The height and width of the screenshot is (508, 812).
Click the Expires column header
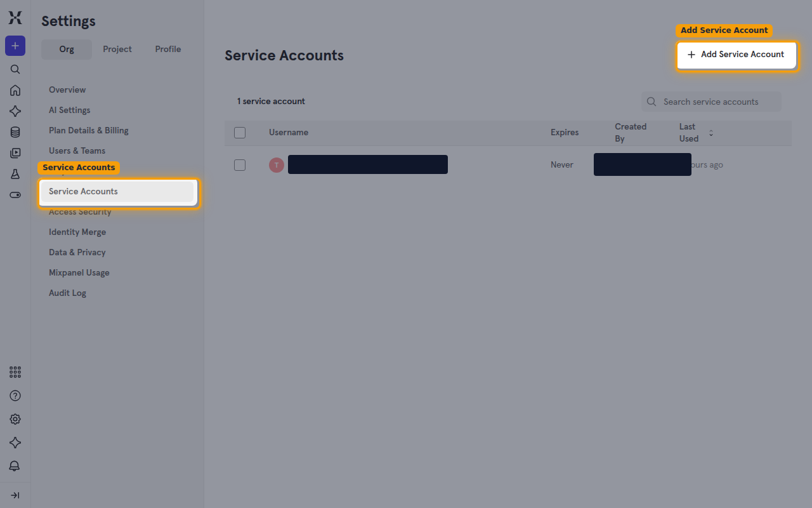tap(565, 133)
